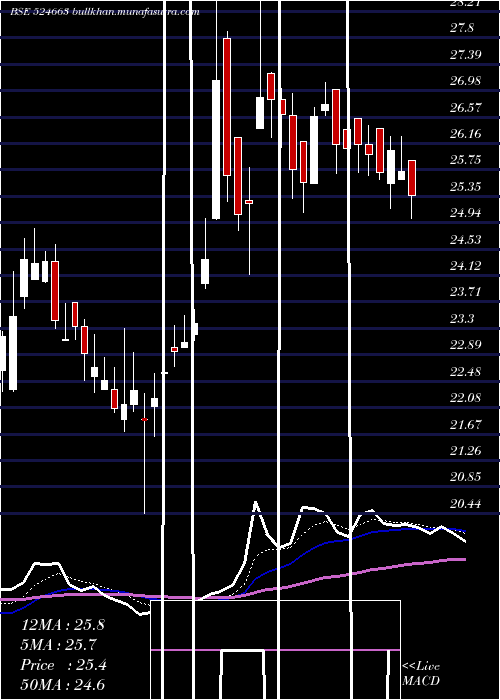Click the Price : 25.4 legend text
The width and height of the screenshot is (500, 700).
click(x=63, y=665)
